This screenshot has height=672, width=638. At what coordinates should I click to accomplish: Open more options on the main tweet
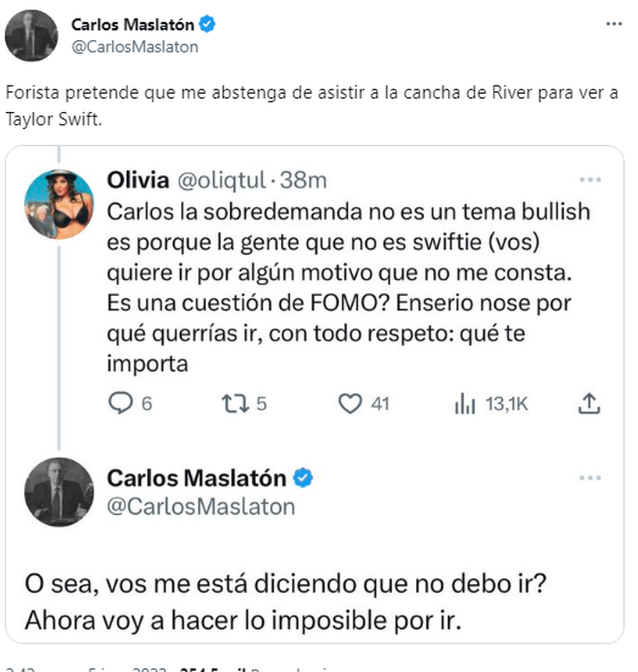pos(614,24)
